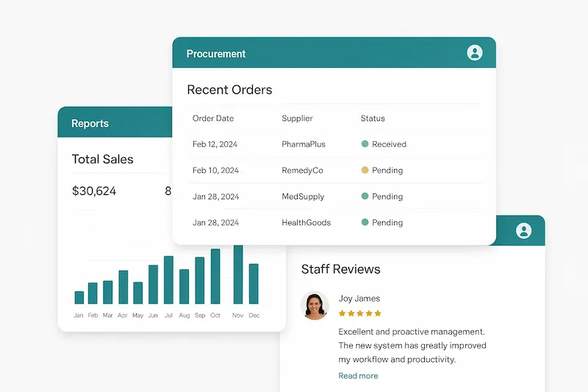Image resolution: width=588 pixels, height=392 pixels.
Task: Click the Jun month label on chart
Action: click(x=153, y=316)
